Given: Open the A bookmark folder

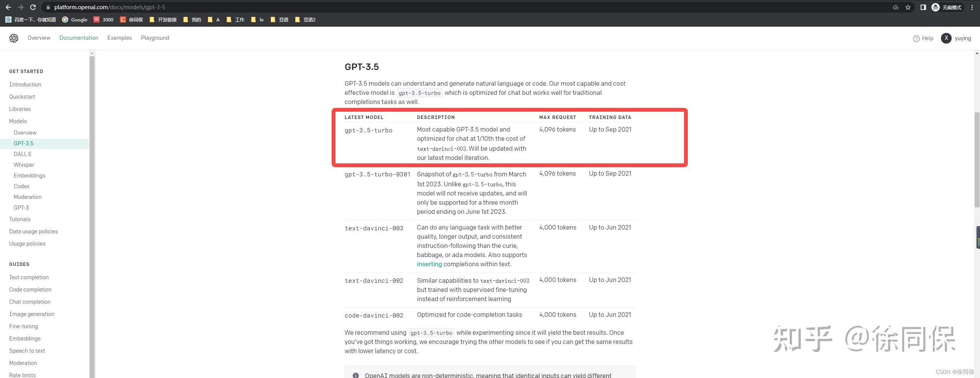Looking at the screenshot, I should 214,20.
